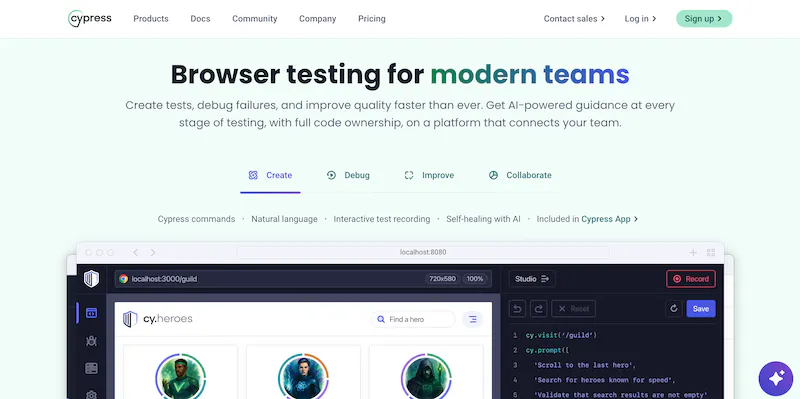Image resolution: width=800 pixels, height=399 pixels.
Task: Click the Create tab icon
Action: click(253, 176)
